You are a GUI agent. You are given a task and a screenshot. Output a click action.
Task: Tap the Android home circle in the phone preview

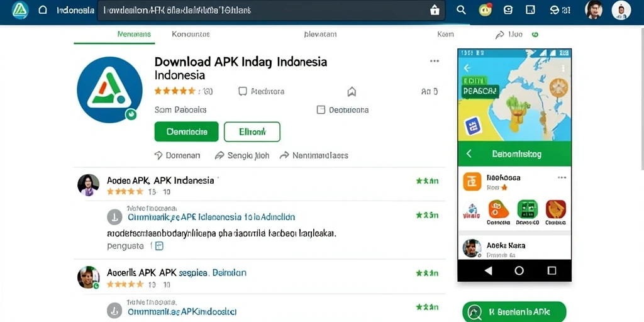(x=519, y=270)
